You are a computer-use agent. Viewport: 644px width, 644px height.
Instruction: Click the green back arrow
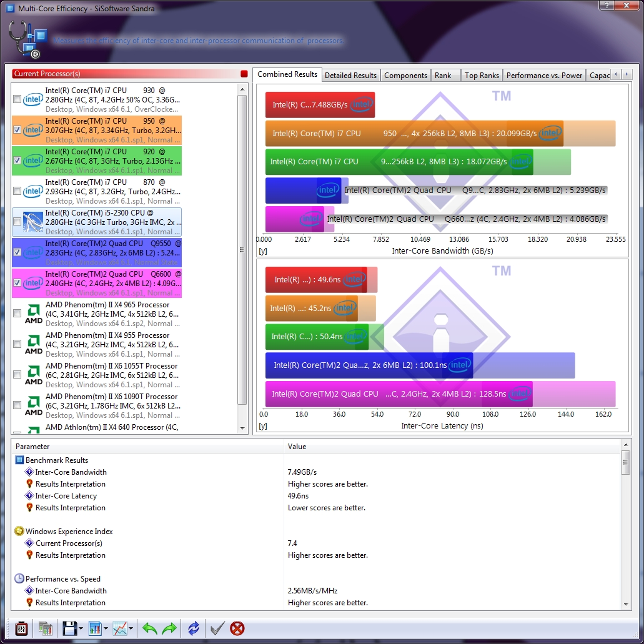(x=149, y=628)
